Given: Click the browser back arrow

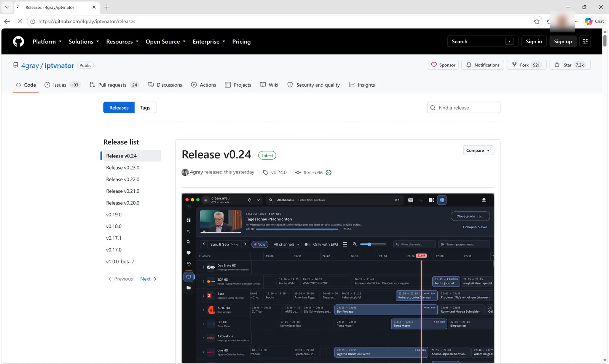Looking at the screenshot, I should (x=7, y=21).
